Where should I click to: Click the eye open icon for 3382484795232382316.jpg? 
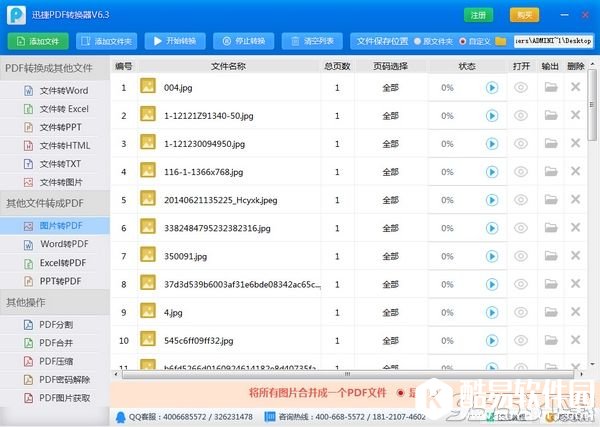click(521, 228)
